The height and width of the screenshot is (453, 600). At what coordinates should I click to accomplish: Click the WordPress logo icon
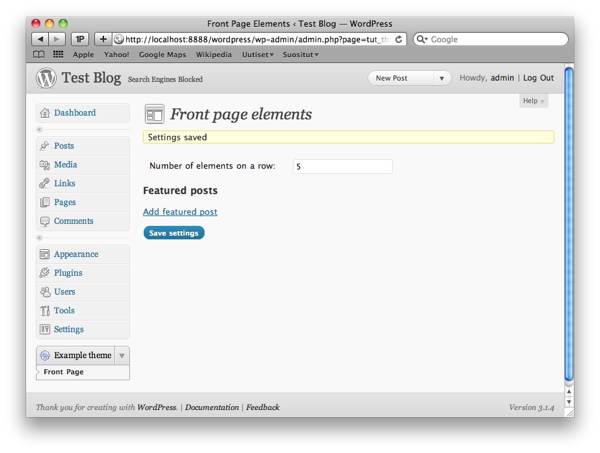[46, 78]
